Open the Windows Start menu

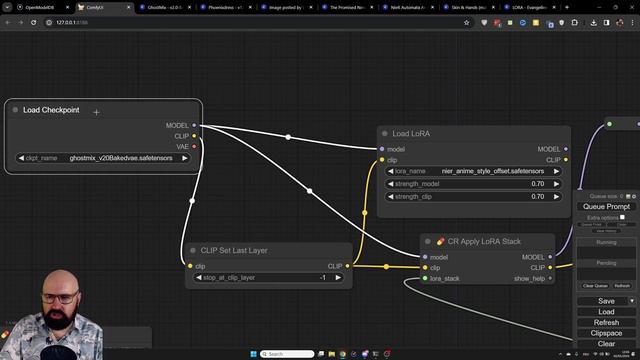pos(253,354)
